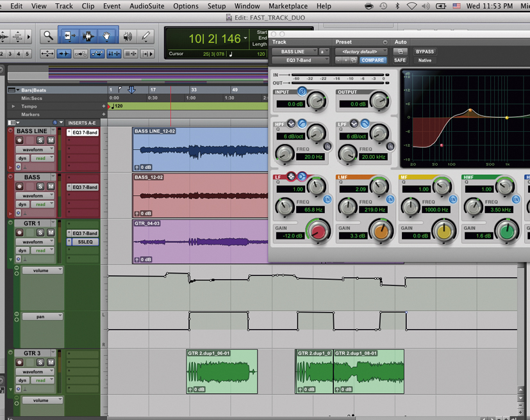Solo the BASS LINE track
Screen dimensions: 530x420
40,140
